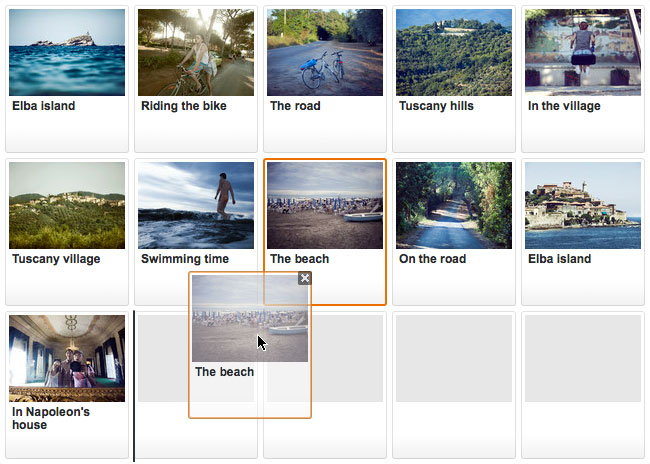Click the "Swimming time" title text
The width and height of the screenshot is (650, 464).
(x=185, y=259)
